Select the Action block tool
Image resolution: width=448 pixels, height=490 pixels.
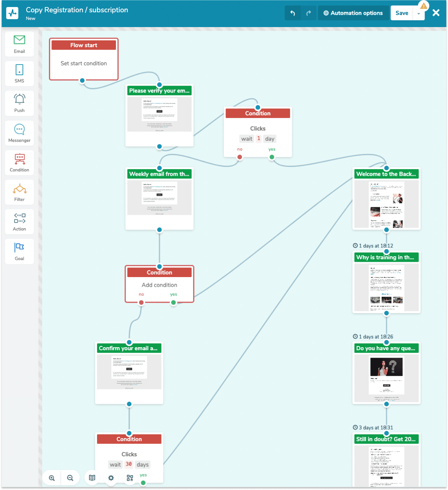[19, 221]
